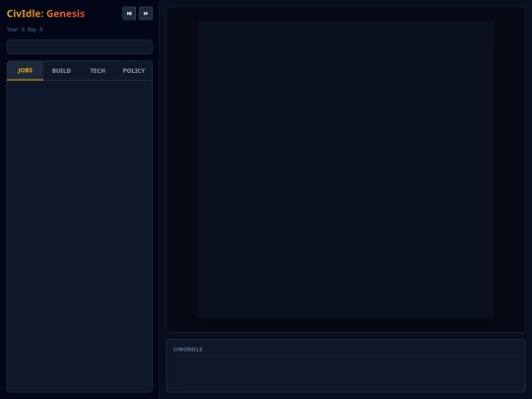
Task: Switch to the BUILD tab
Action: pos(61,71)
